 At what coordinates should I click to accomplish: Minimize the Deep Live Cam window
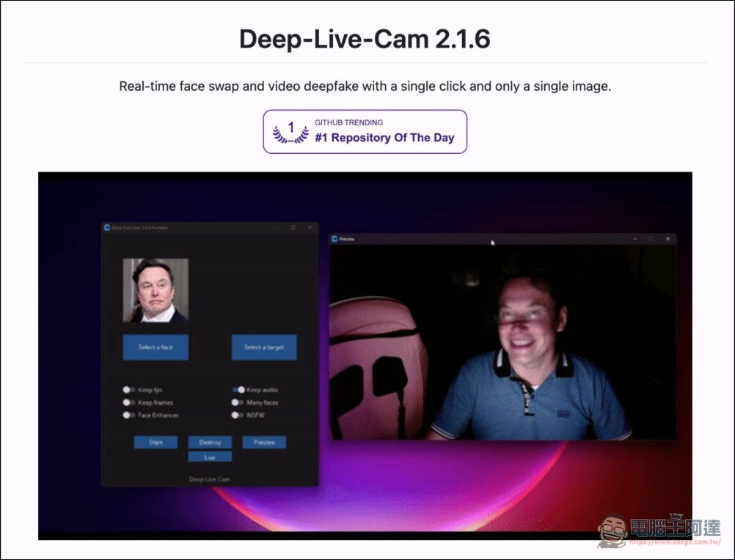(277, 227)
